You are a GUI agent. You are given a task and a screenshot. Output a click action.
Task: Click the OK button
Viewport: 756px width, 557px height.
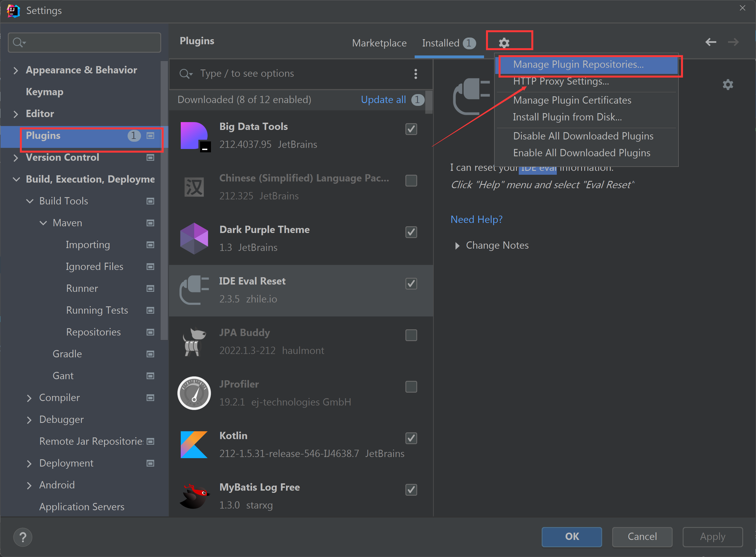[572, 537]
